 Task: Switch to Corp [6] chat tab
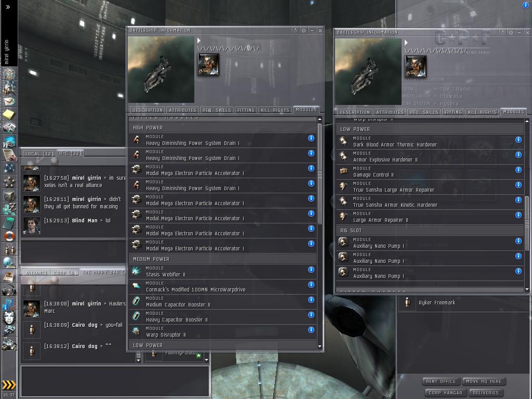click(65, 273)
